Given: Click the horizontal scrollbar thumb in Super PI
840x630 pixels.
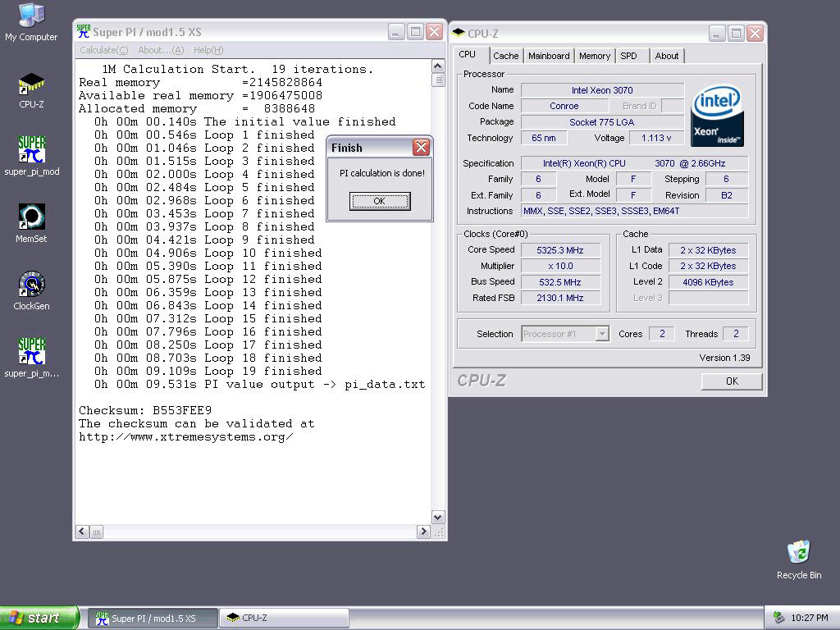Looking at the screenshot, I should pos(96,532).
